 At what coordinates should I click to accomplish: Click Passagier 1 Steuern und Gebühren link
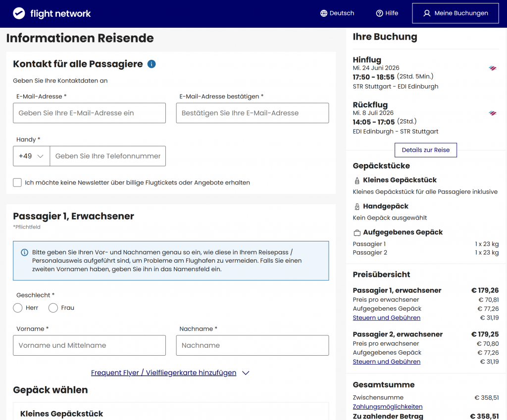pos(386,318)
